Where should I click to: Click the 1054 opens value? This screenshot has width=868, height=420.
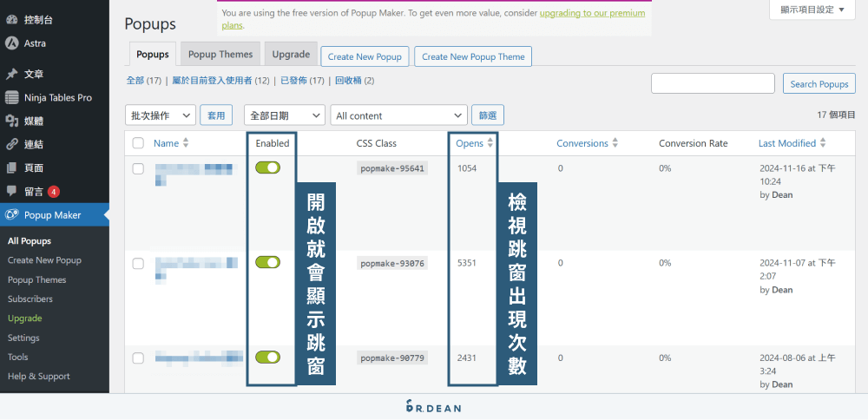point(467,168)
